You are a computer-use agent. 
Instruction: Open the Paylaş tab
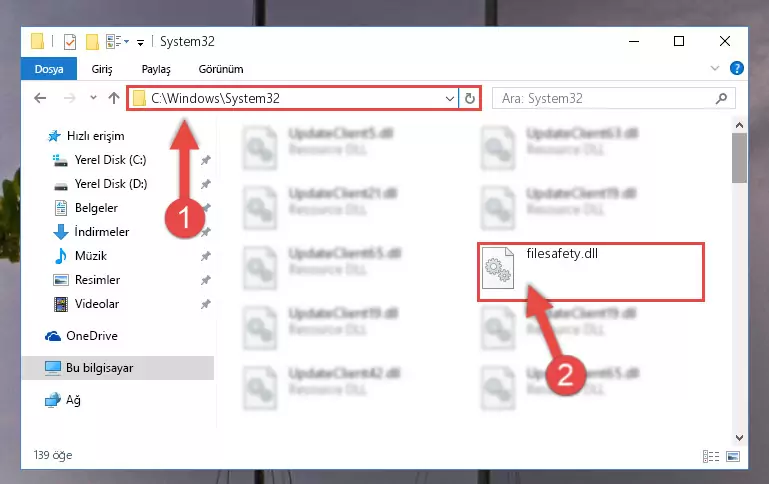coord(156,69)
